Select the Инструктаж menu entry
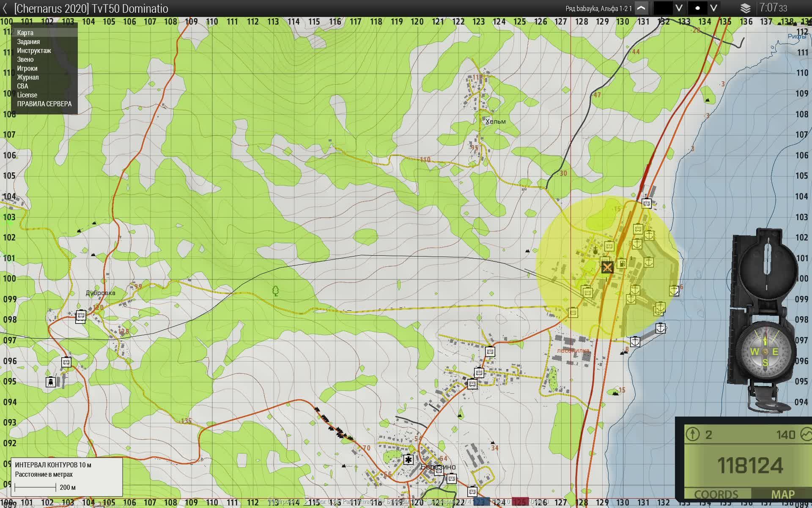This screenshot has height=508, width=812. click(34, 50)
